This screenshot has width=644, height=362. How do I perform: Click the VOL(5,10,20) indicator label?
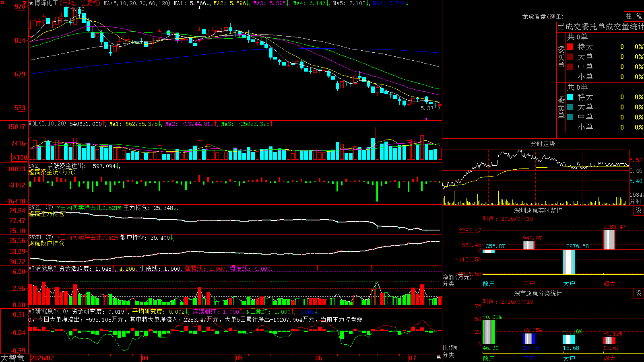(47, 124)
